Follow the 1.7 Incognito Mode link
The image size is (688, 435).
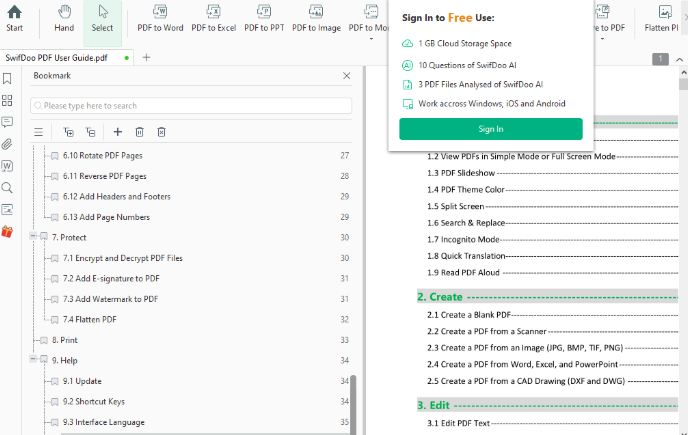click(x=463, y=240)
